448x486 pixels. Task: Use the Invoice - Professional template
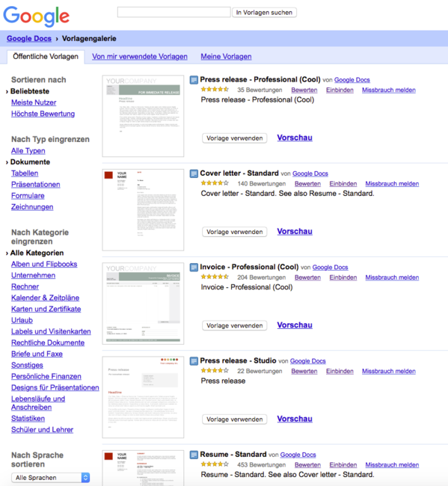pos(235,325)
